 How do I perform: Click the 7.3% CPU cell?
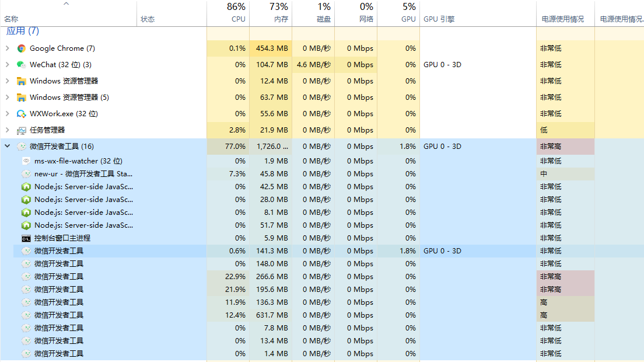(x=228, y=174)
